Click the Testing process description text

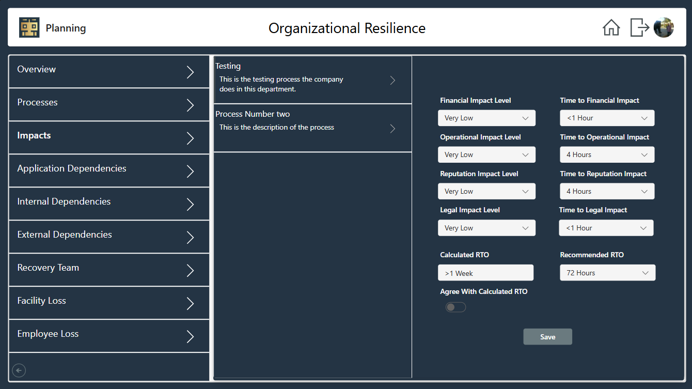tap(281, 84)
